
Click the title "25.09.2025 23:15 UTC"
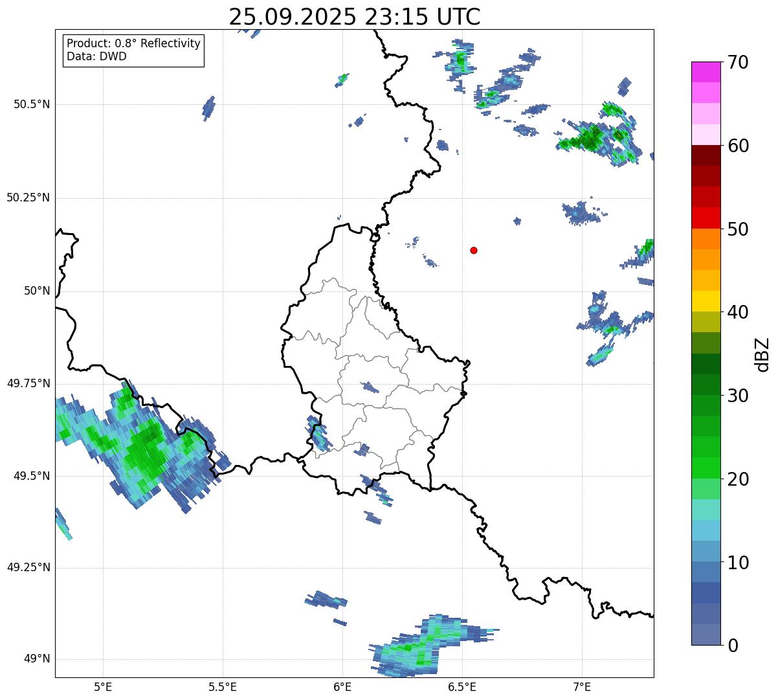[355, 16]
